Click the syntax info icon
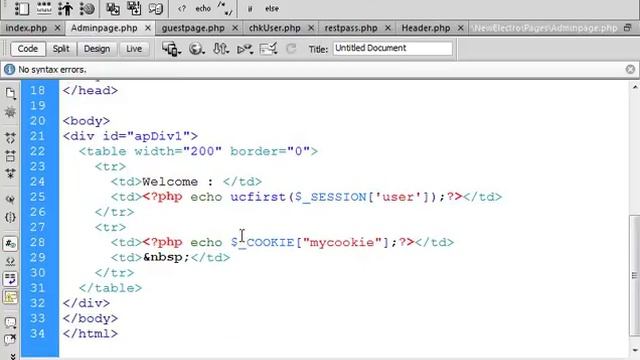640x360 pixels. (9, 70)
